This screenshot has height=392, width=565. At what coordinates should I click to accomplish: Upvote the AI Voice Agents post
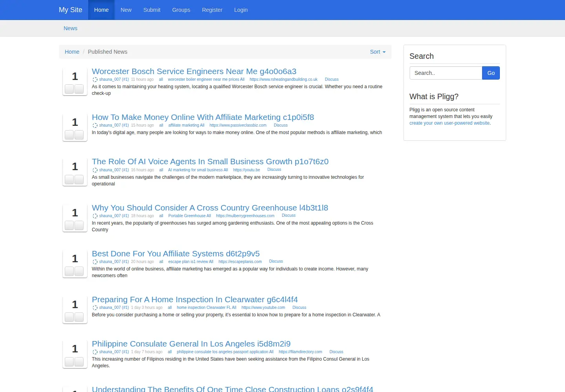tap(69, 180)
